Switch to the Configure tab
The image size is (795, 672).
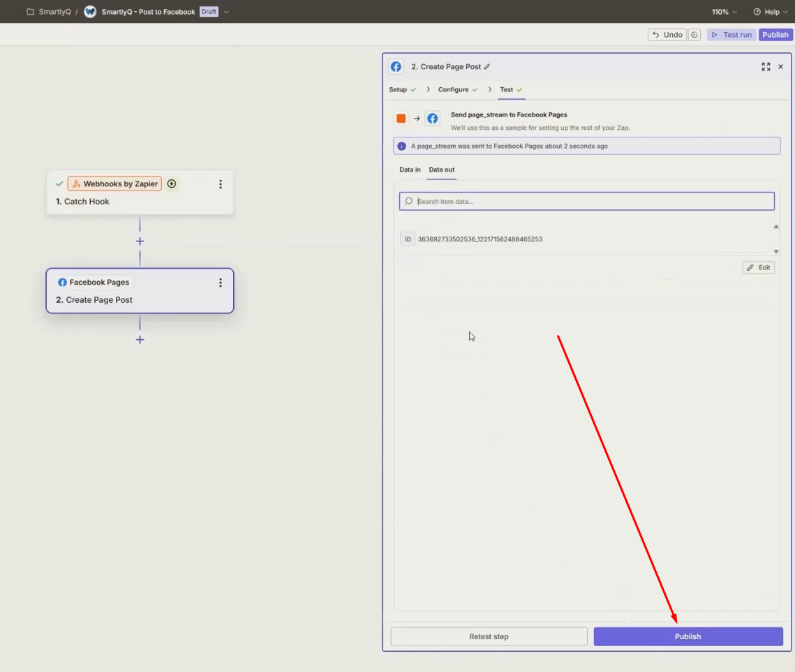(458, 90)
